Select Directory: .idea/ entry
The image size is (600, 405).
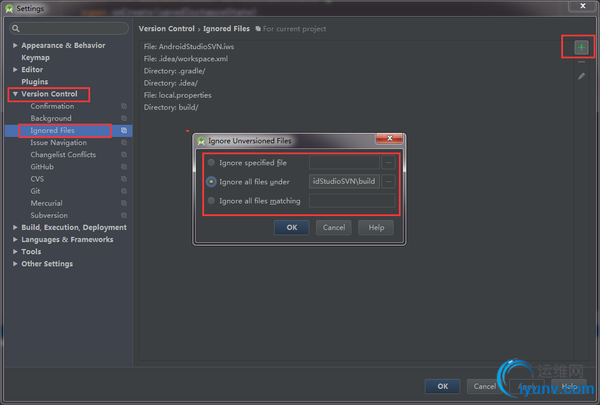click(171, 83)
